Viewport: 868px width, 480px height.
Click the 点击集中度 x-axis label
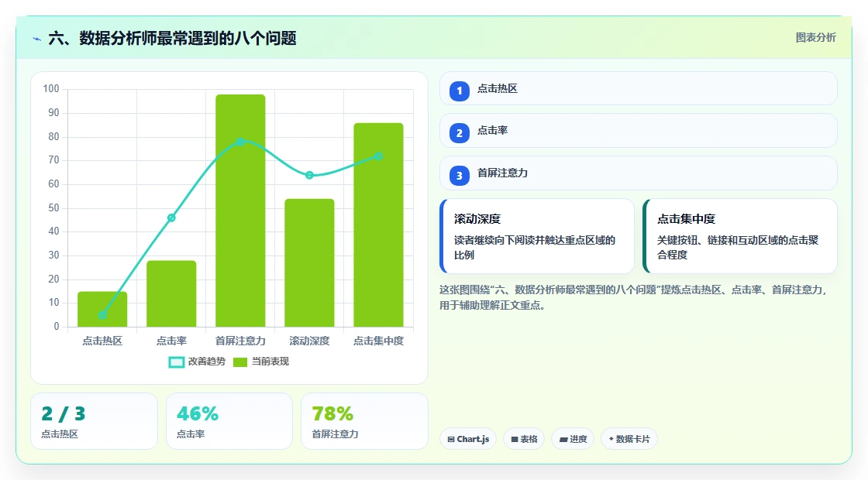click(x=379, y=341)
